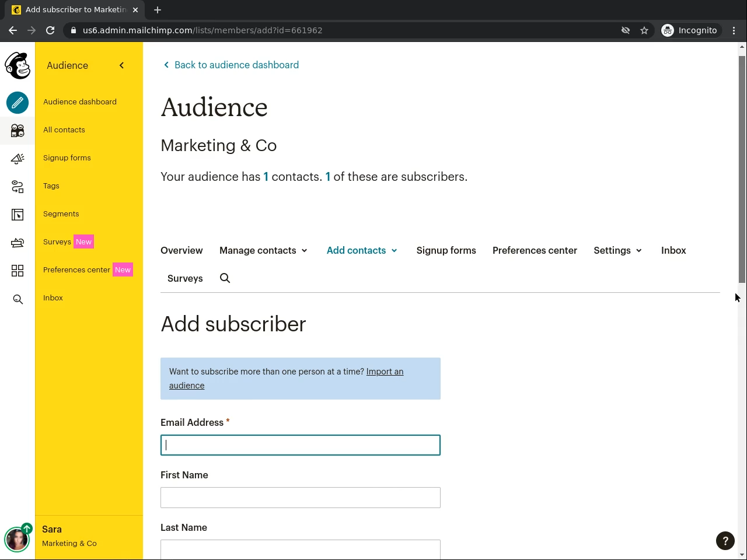
Task: Open the Campaigns megaphone icon
Action: [x=18, y=159]
